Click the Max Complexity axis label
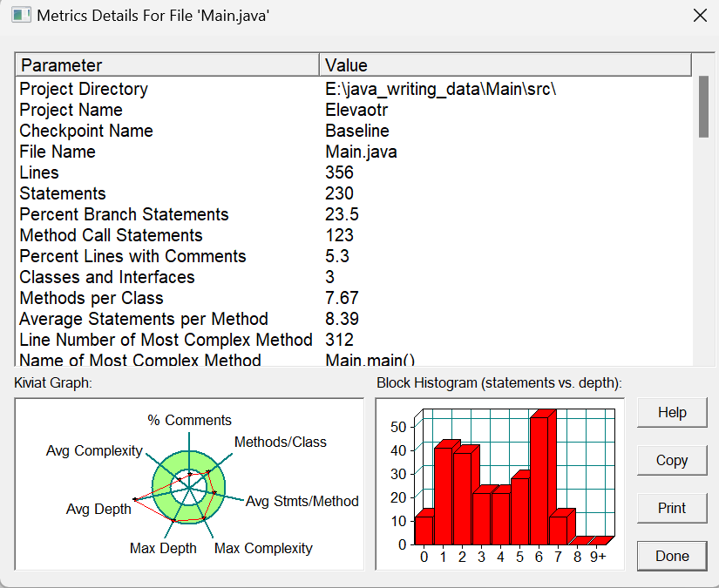The width and height of the screenshot is (719, 588). (x=263, y=548)
